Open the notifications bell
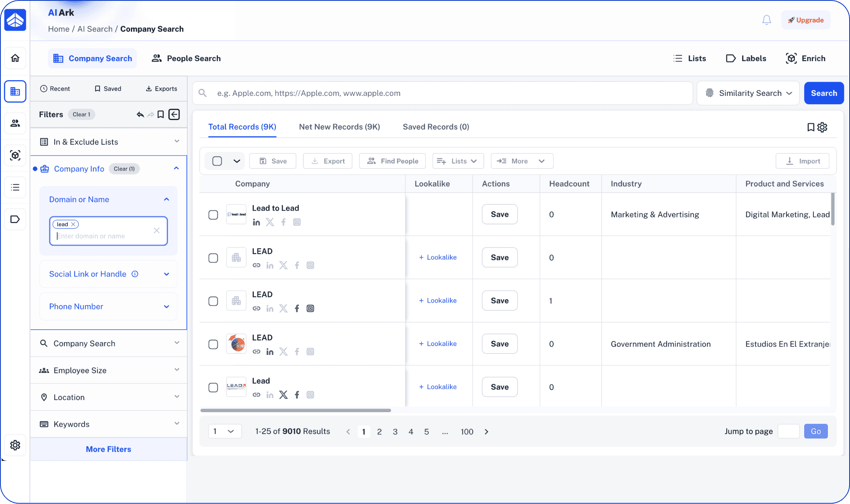The width and height of the screenshot is (850, 504). pyautogui.click(x=767, y=20)
